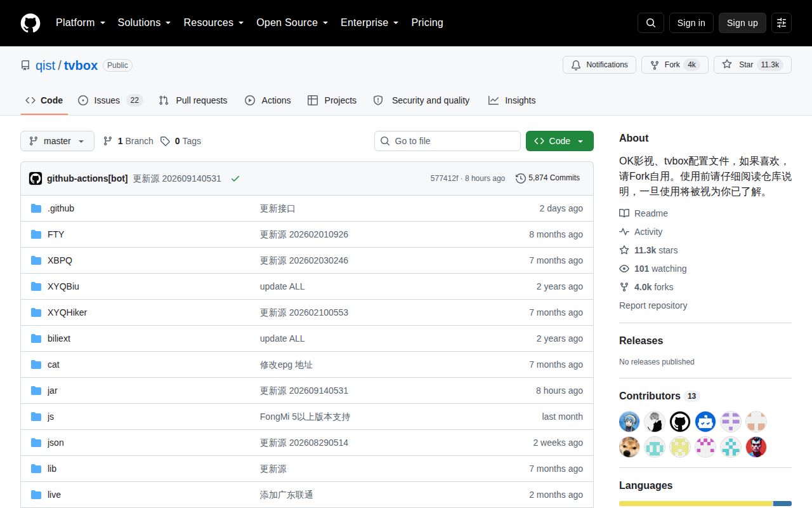Screen dimensions: 812x508
Task: Click the tag icon next to 0 Tags
Action: point(165,141)
